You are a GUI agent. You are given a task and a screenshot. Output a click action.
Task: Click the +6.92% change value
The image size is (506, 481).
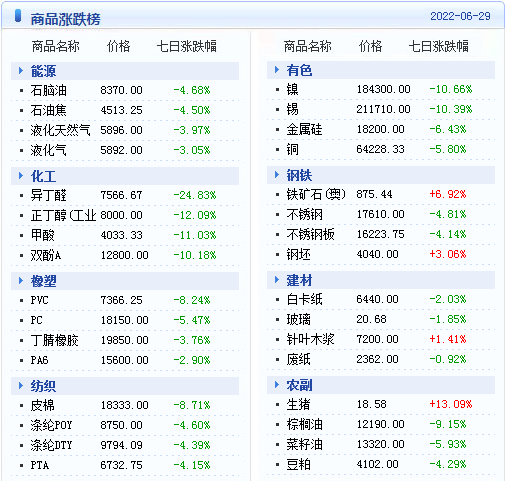(448, 194)
